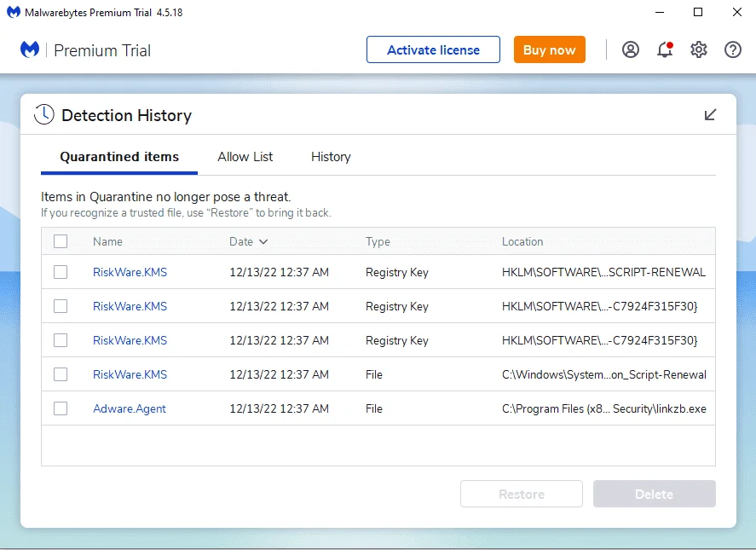Viewport: 756px width, 550px height.
Task: Open the settings gear icon
Action: tap(698, 49)
